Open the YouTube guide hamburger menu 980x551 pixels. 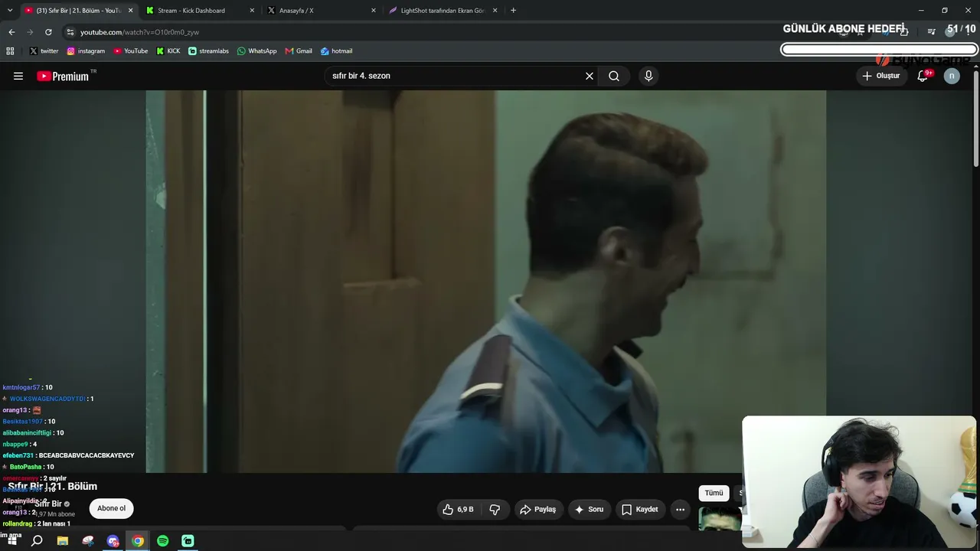(18, 76)
